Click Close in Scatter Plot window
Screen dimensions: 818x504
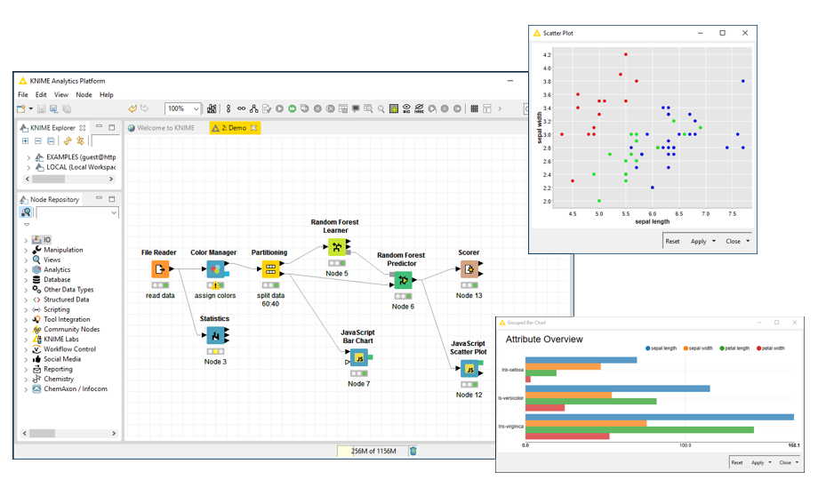click(733, 241)
